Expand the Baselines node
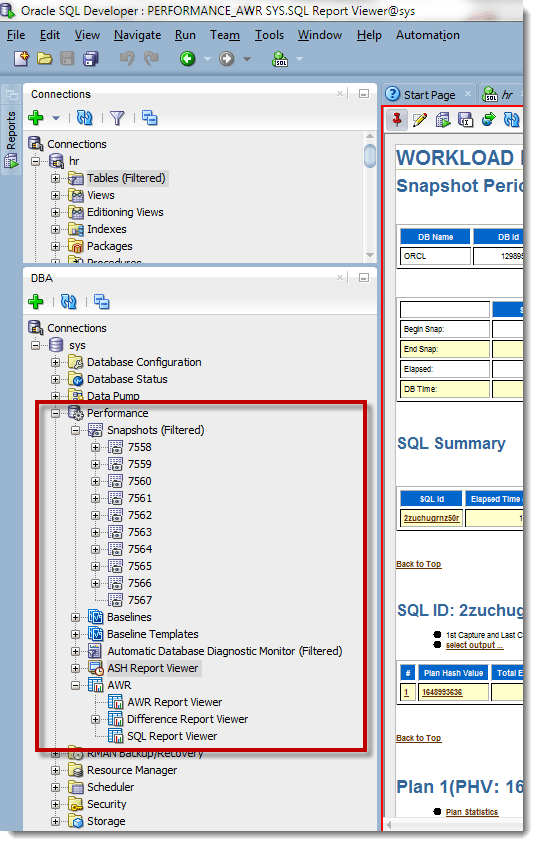This screenshot has width=538, height=846. (76, 617)
